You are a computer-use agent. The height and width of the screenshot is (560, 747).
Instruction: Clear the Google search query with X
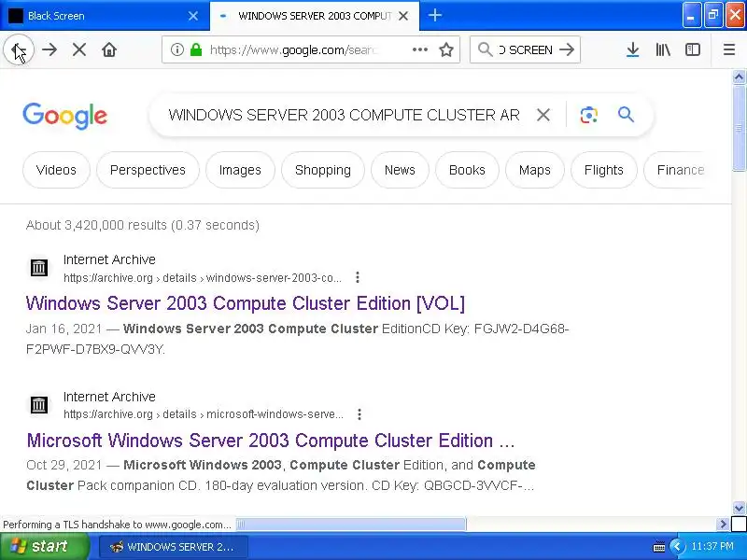[543, 115]
